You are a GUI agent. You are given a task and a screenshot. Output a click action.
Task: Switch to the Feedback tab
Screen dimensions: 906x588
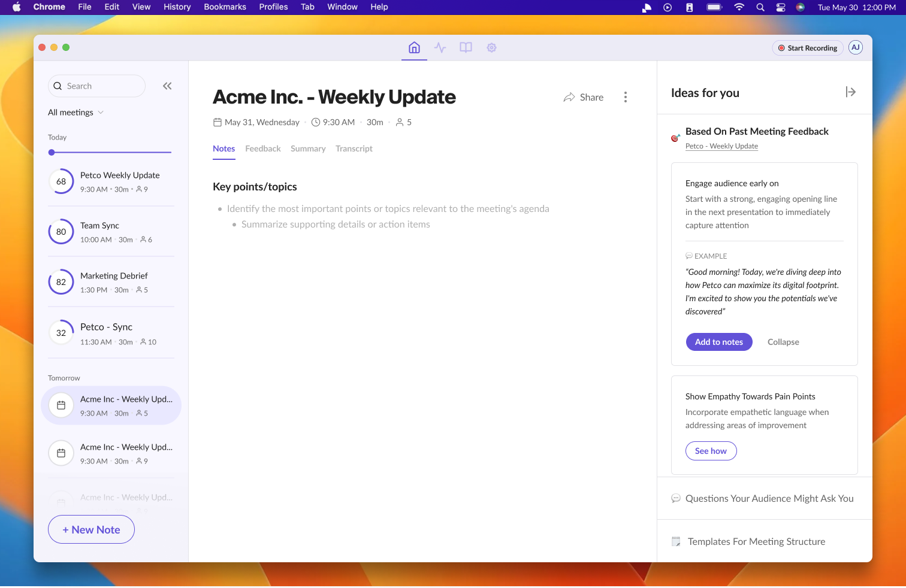click(263, 148)
